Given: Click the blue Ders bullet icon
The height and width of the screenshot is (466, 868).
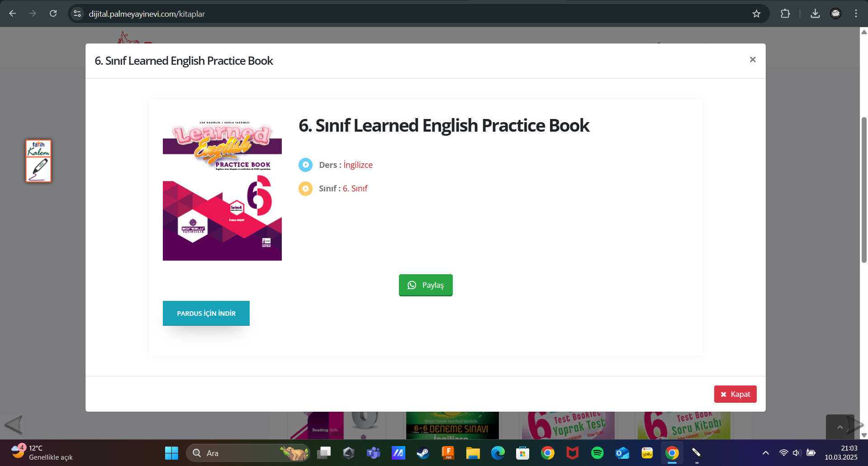Looking at the screenshot, I should pos(305,165).
